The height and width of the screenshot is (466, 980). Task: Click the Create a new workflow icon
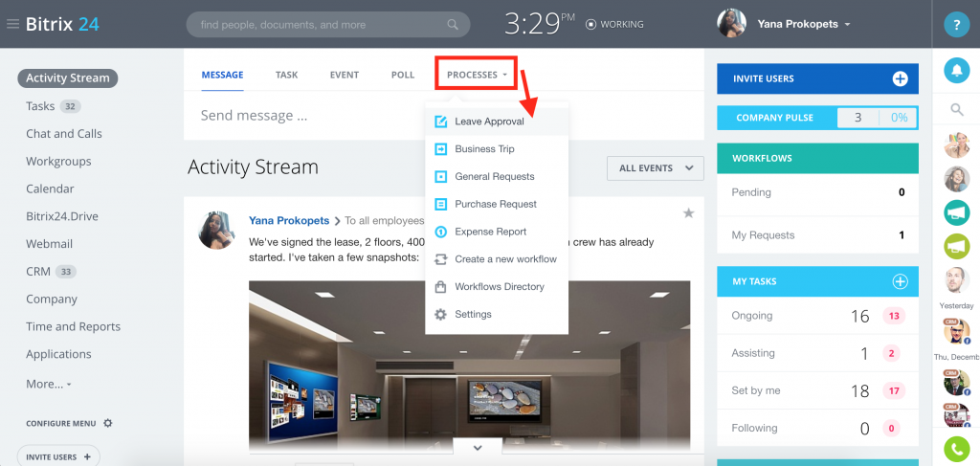click(440, 258)
